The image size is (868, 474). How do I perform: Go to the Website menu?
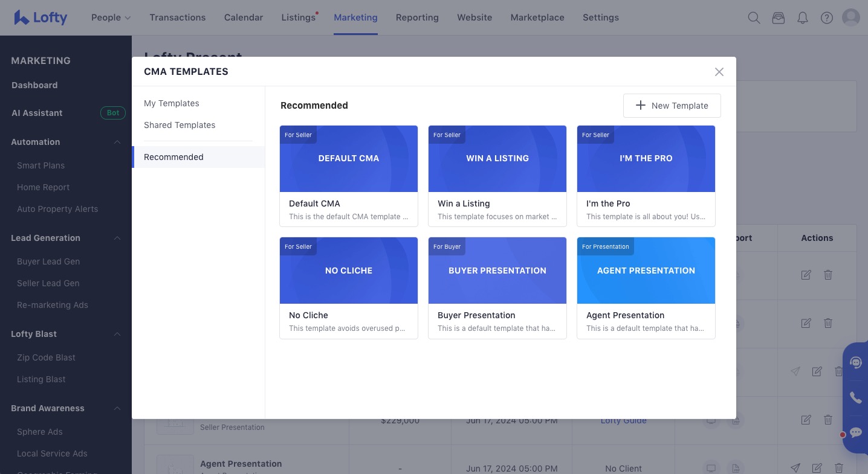pyautogui.click(x=474, y=18)
